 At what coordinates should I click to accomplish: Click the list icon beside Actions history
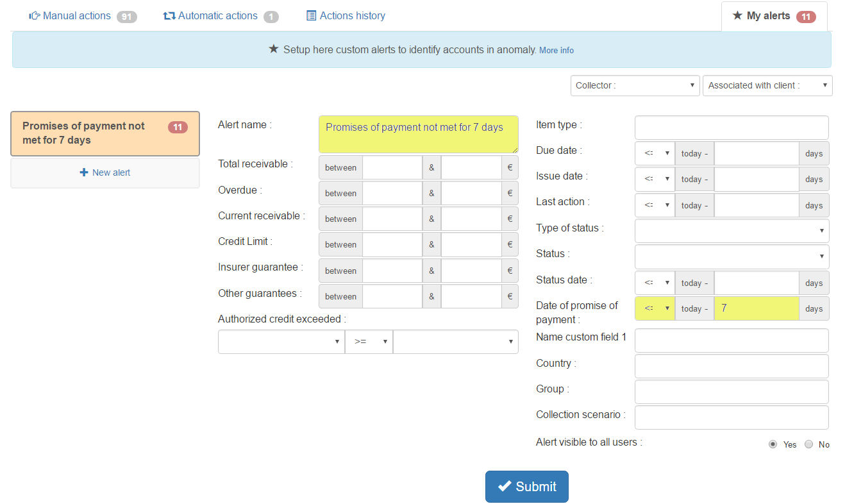coord(312,16)
